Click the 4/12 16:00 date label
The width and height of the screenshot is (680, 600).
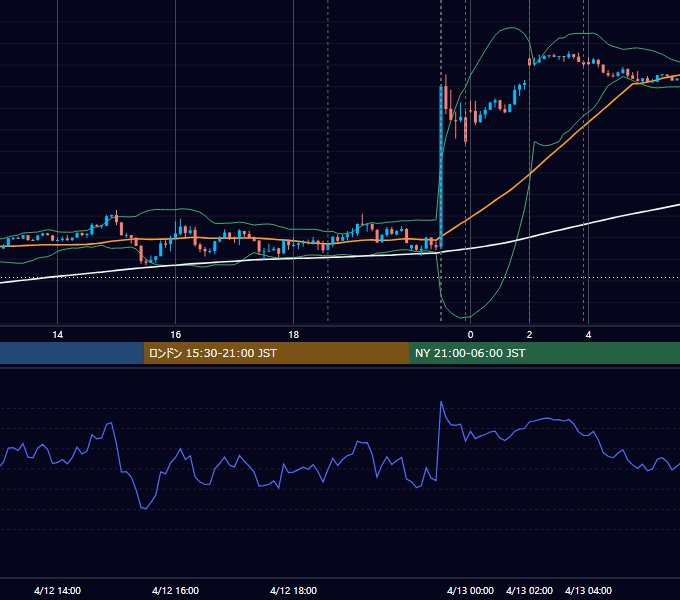click(x=175, y=590)
